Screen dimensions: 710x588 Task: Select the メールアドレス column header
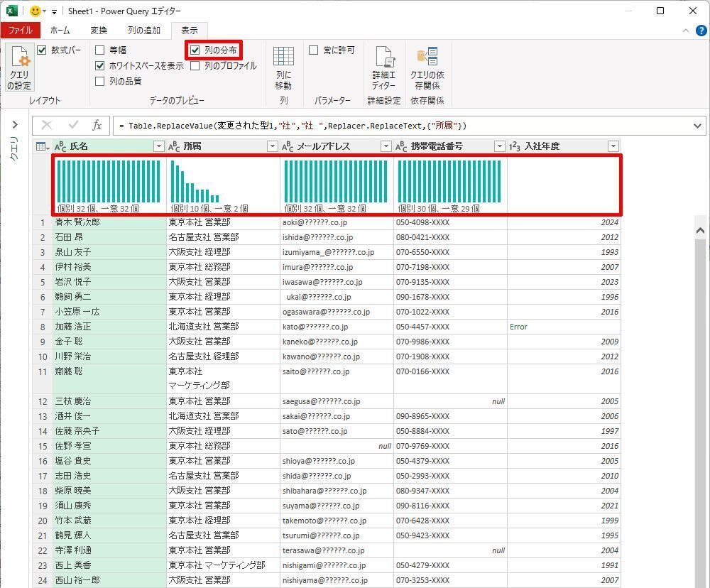coord(336,146)
